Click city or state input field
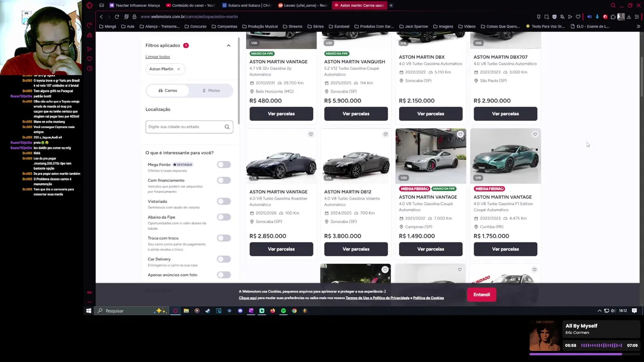This screenshot has height=362, width=644. click(x=189, y=127)
